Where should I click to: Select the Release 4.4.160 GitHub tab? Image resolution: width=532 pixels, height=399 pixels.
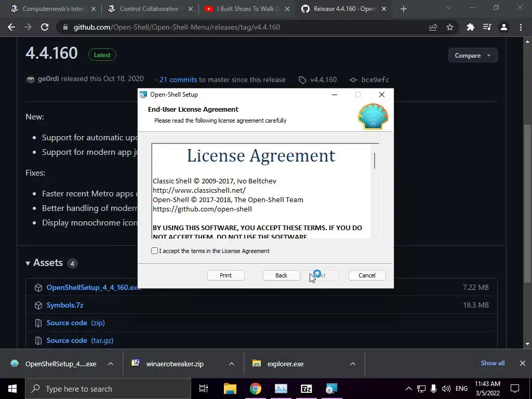coord(343,9)
